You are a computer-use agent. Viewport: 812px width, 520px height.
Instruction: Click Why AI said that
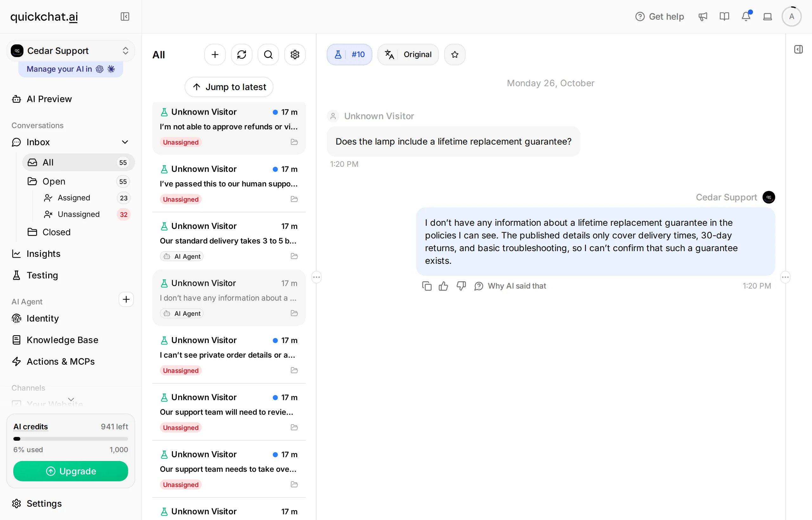[x=510, y=286]
